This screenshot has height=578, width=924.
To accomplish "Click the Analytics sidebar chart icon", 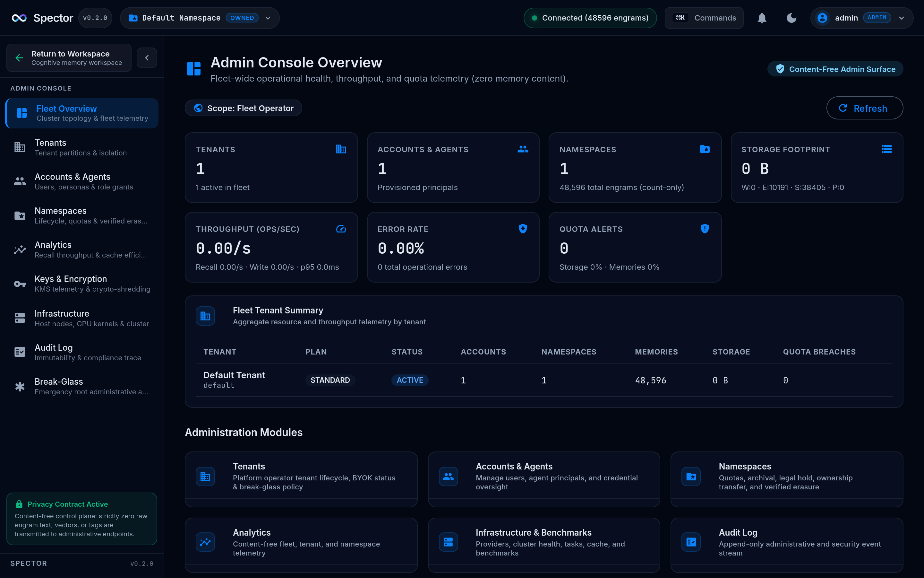I will pos(20,250).
